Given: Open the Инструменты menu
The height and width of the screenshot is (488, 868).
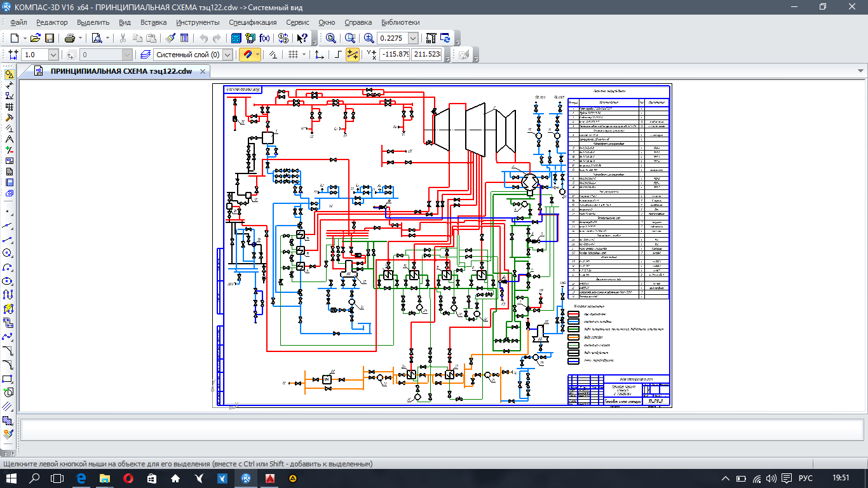Looking at the screenshot, I should (x=198, y=22).
